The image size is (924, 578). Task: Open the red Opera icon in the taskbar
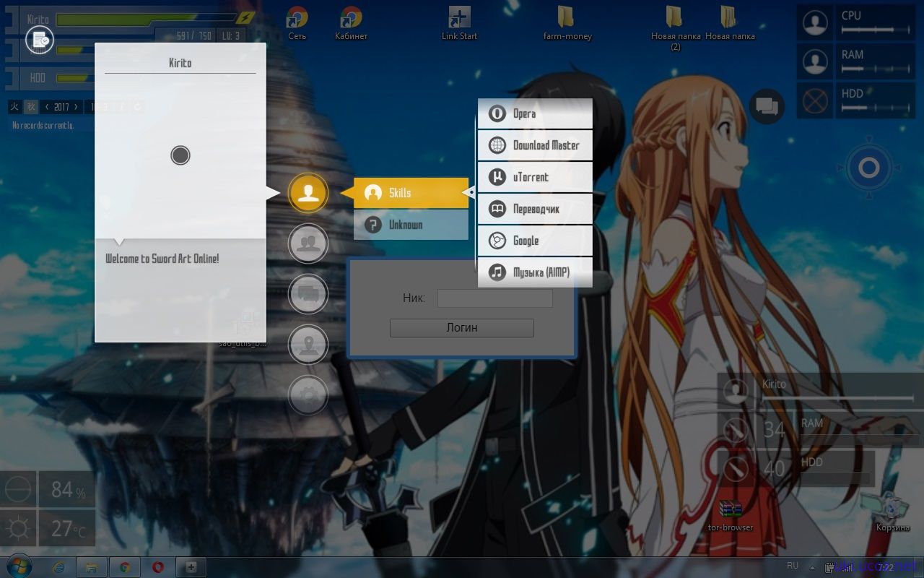[x=158, y=567]
